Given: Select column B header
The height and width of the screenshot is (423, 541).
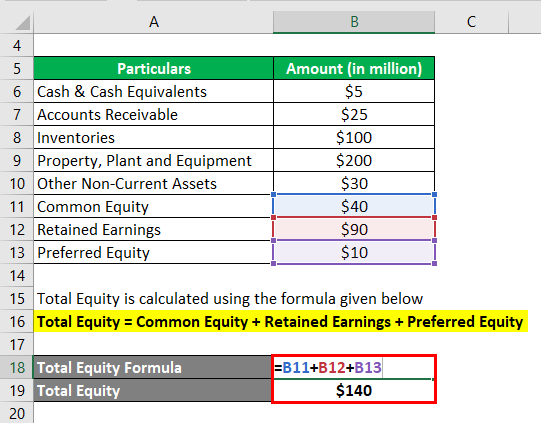Looking at the screenshot, I should 354,22.
